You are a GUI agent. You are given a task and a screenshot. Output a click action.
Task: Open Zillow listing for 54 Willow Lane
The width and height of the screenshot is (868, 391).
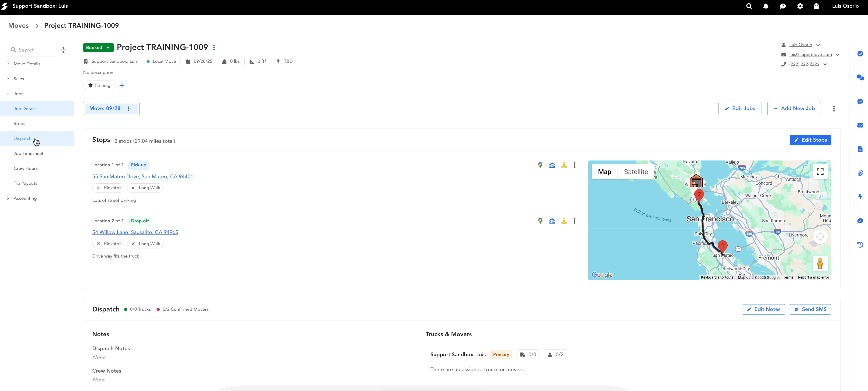tap(552, 221)
